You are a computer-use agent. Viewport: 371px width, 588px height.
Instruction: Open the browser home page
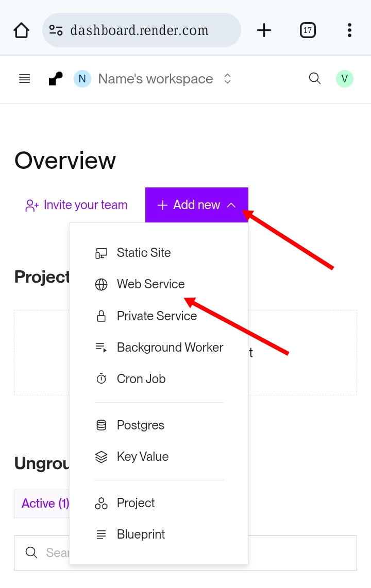(x=22, y=30)
